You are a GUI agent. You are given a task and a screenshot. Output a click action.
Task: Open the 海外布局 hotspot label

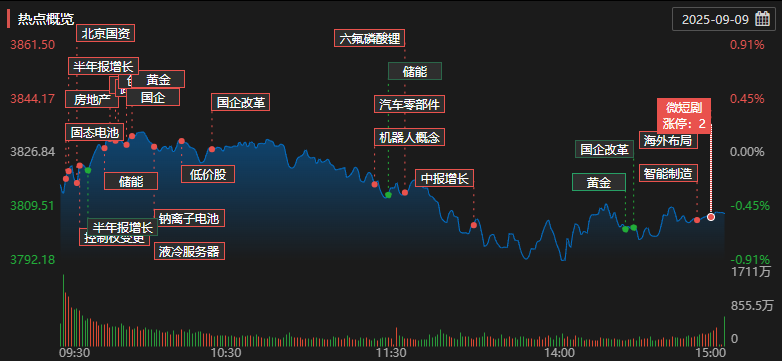point(668,140)
